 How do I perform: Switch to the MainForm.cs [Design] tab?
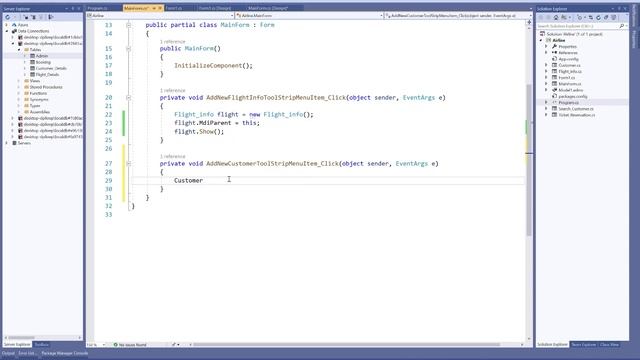tap(268, 8)
